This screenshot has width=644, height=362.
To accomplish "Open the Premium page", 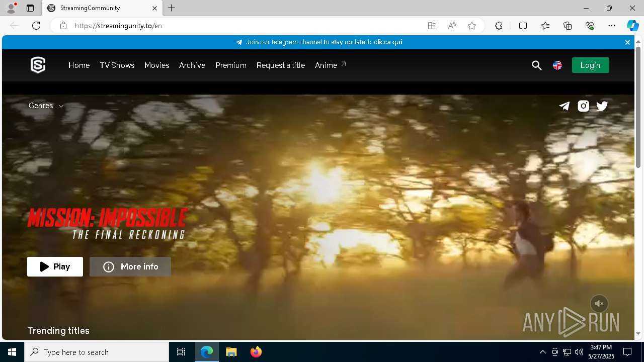I will tap(231, 65).
